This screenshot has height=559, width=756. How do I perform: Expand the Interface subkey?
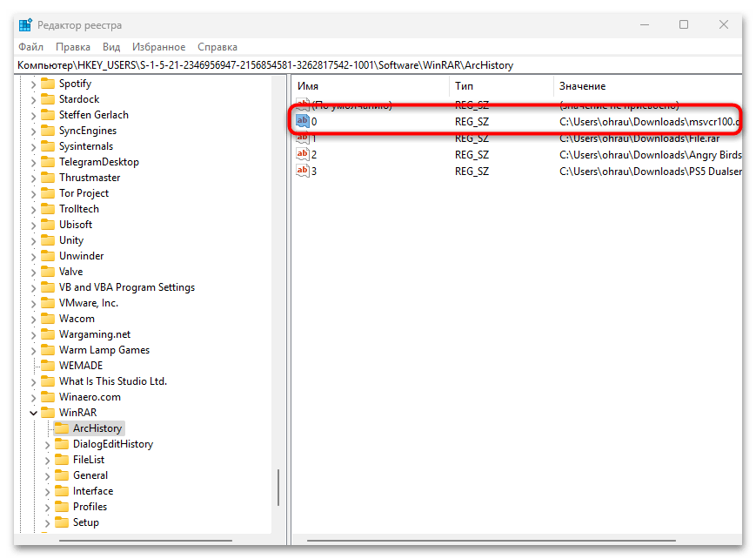pos(47,492)
